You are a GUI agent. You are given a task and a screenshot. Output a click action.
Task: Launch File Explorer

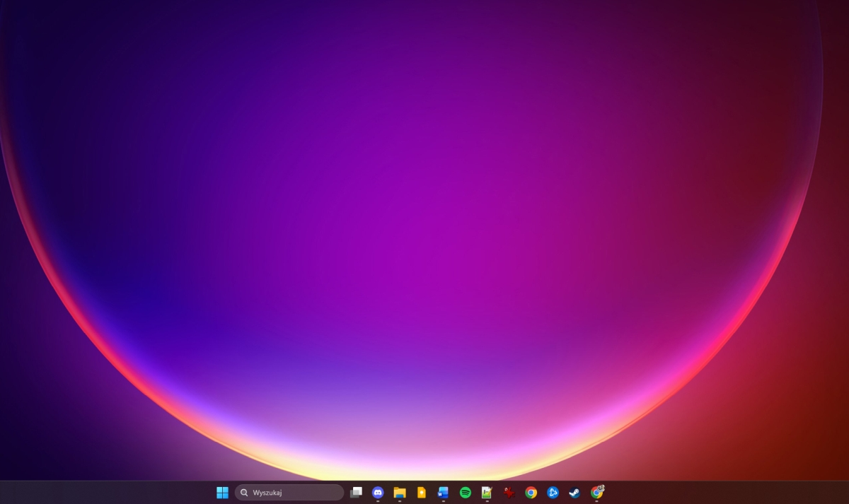point(400,491)
